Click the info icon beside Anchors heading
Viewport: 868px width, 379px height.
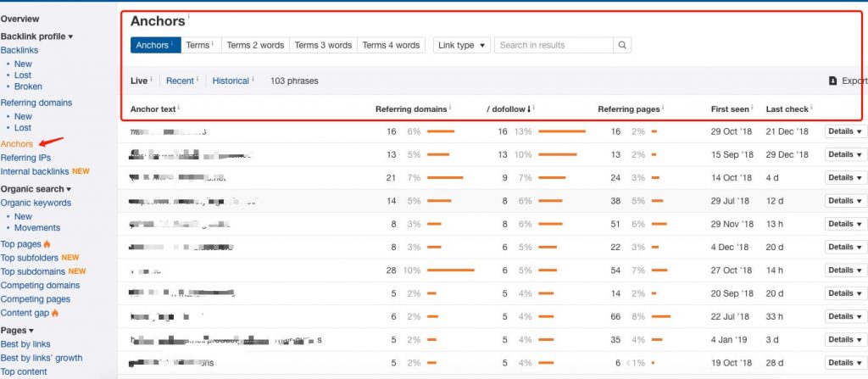(189, 16)
